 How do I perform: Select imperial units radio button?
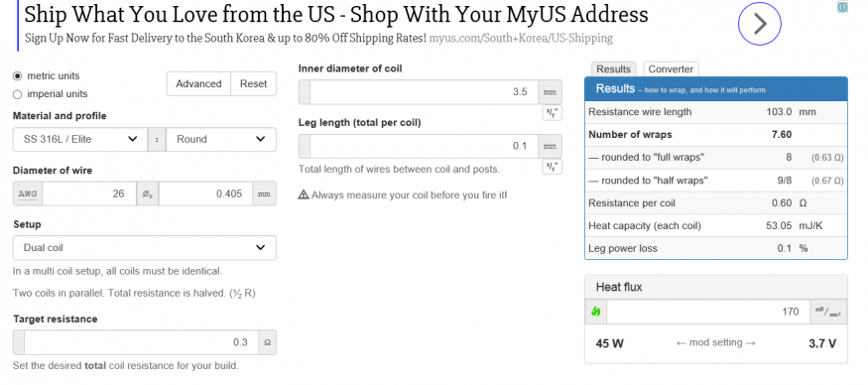17,94
